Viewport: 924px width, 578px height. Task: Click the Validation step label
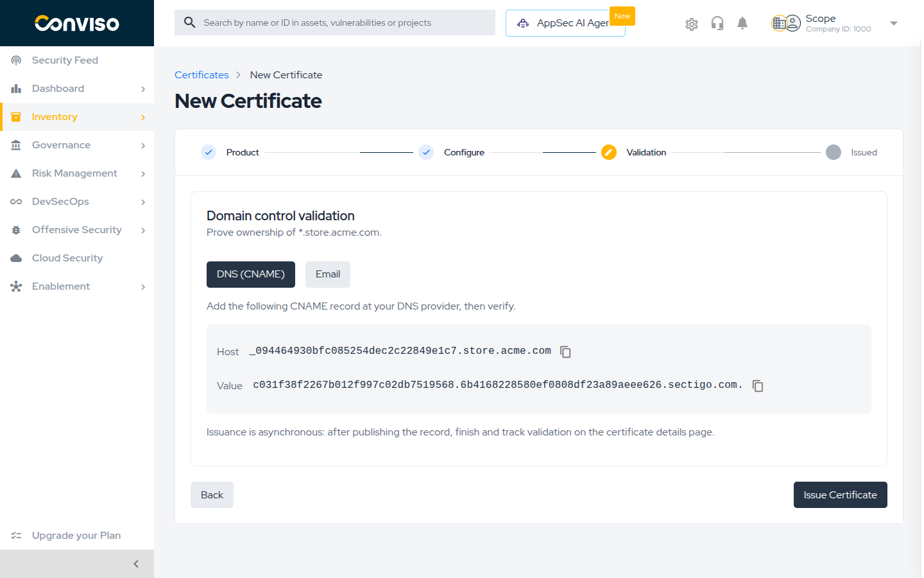(646, 152)
